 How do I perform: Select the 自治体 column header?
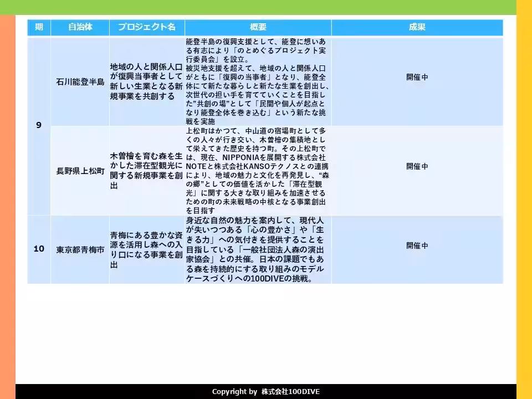pyautogui.click(x=80, y=26)
